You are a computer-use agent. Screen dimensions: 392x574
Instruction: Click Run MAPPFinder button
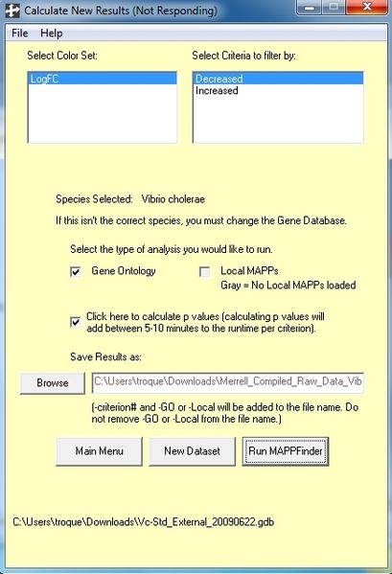(x=286, y=451)
